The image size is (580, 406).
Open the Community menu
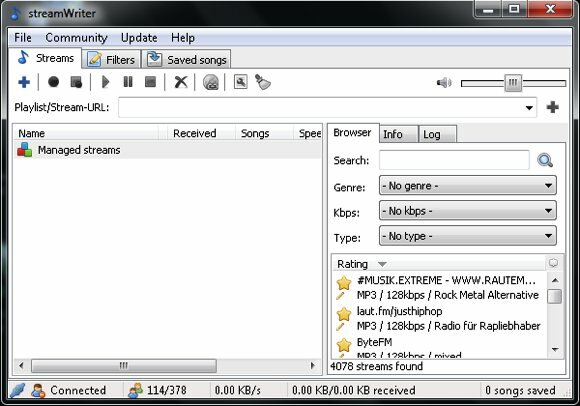76,38
